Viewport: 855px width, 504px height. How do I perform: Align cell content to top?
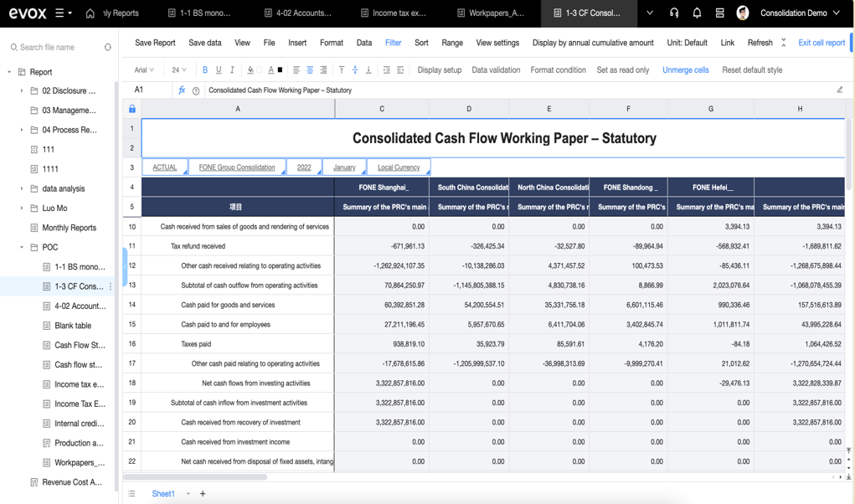coord(342,69)
